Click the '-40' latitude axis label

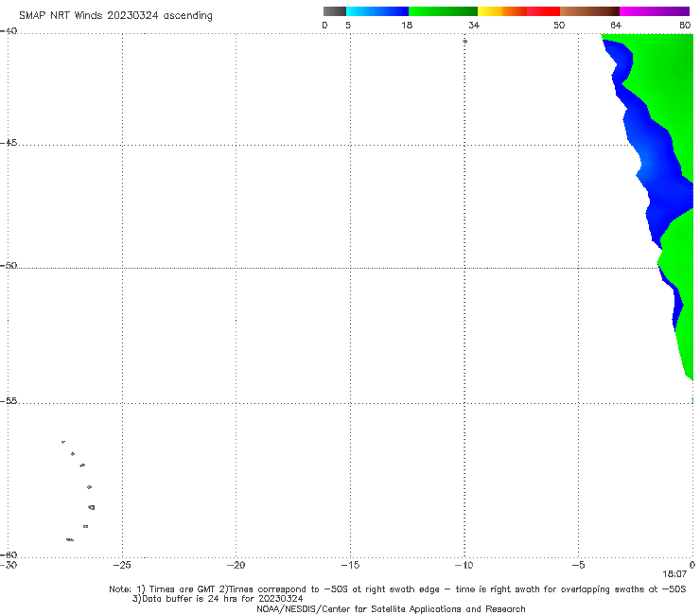9,31
